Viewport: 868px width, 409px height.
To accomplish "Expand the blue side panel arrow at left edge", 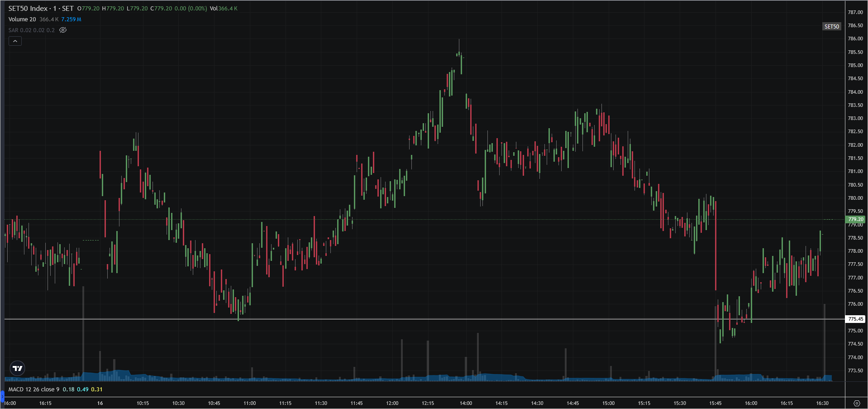I will [x=2, y=397].
